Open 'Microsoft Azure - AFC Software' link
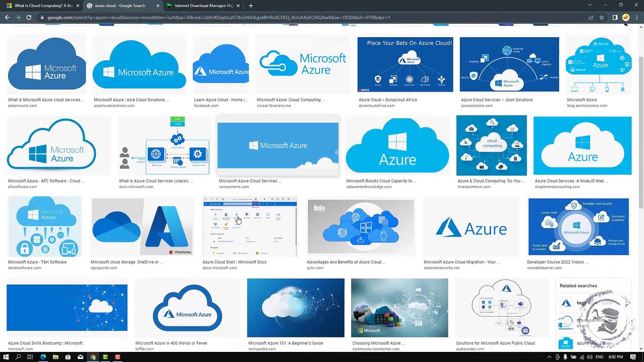 (46, 181)
